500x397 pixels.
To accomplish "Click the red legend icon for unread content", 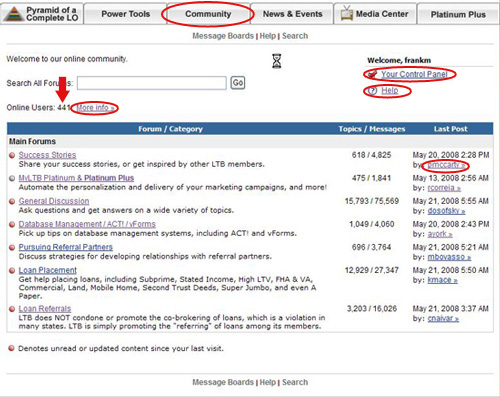I will [11, 348].
